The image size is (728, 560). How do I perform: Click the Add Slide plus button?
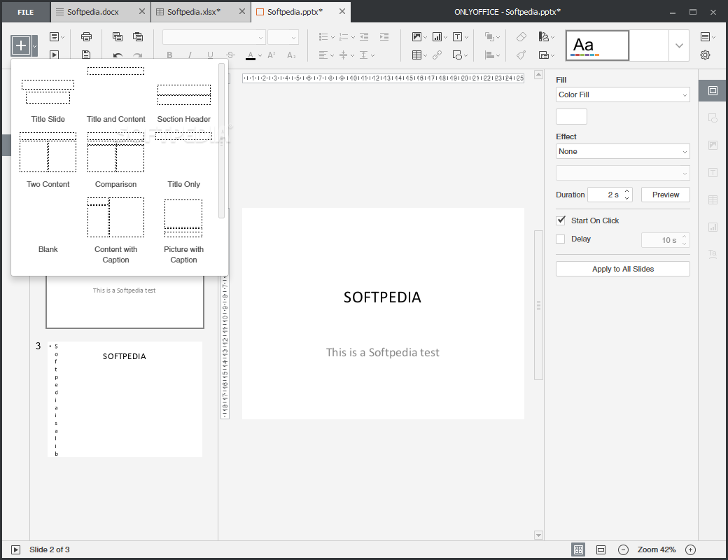click(x=21, y=45)
